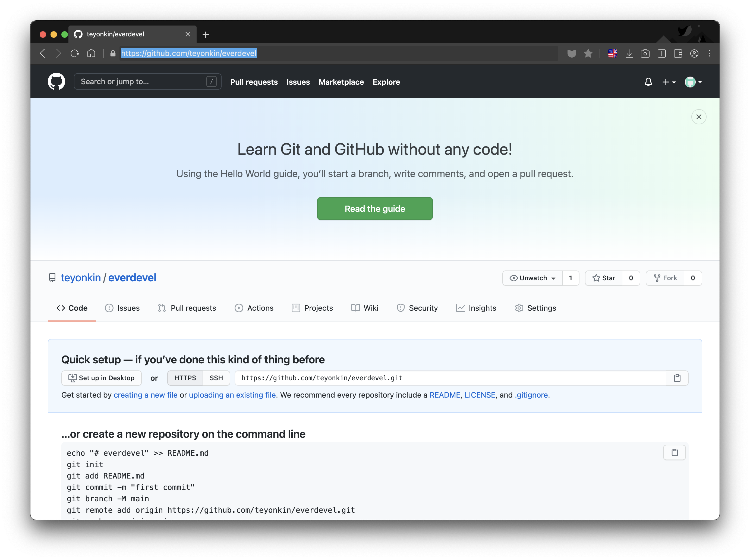Toggle the browser sidebar panel icon
This screenshot has height=560, width=750.
(x=661, y=53)
